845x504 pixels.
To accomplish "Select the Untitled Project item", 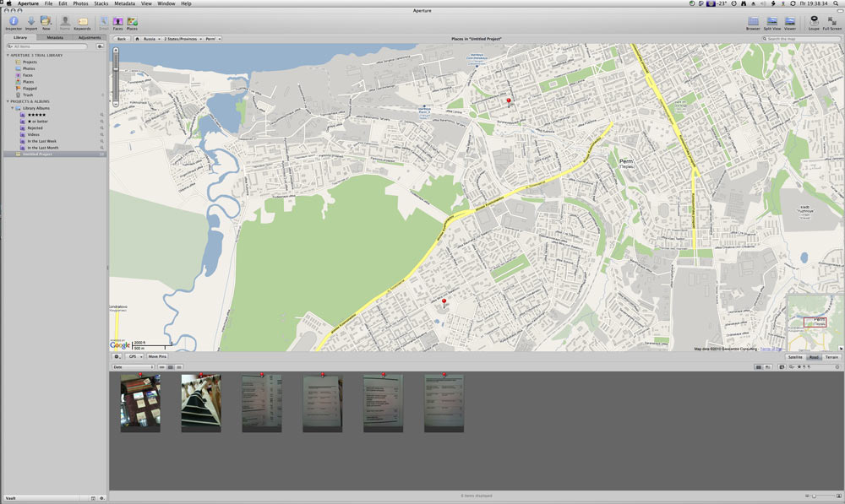I will [x=54, y=154].
